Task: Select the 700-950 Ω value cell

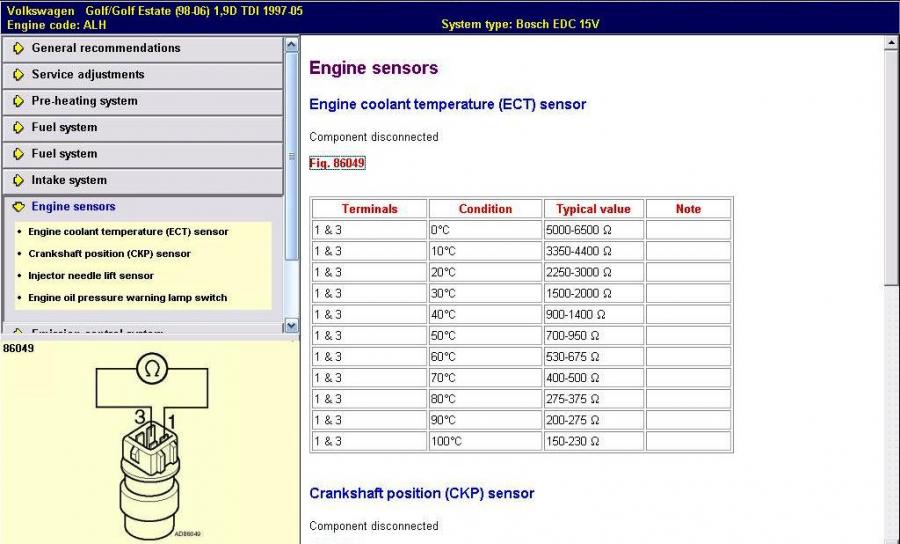Action: [593, 336]
